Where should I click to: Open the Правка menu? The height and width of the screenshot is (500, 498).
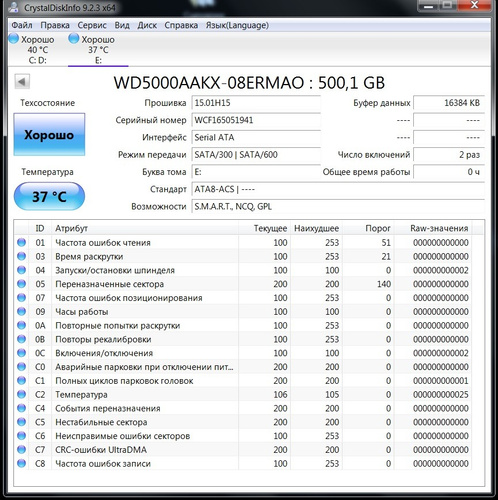coord(55,25)
